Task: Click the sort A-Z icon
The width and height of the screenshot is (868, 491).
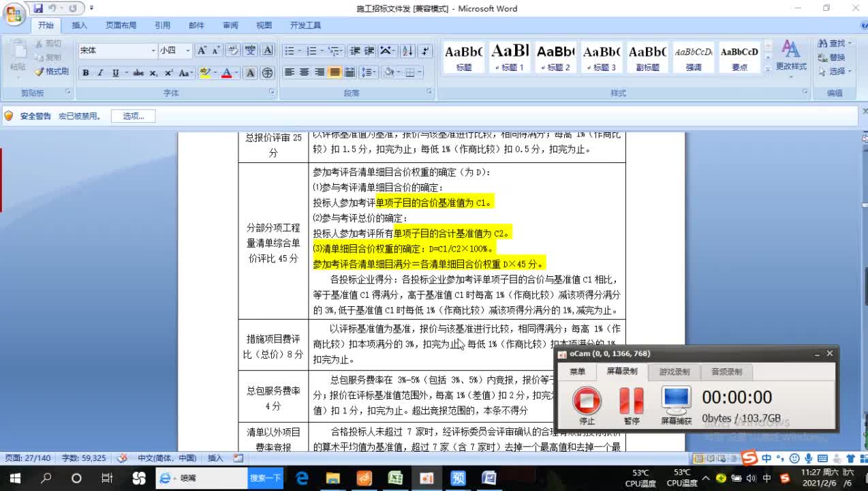Action: pyautogui.click(x=407, y=50)
